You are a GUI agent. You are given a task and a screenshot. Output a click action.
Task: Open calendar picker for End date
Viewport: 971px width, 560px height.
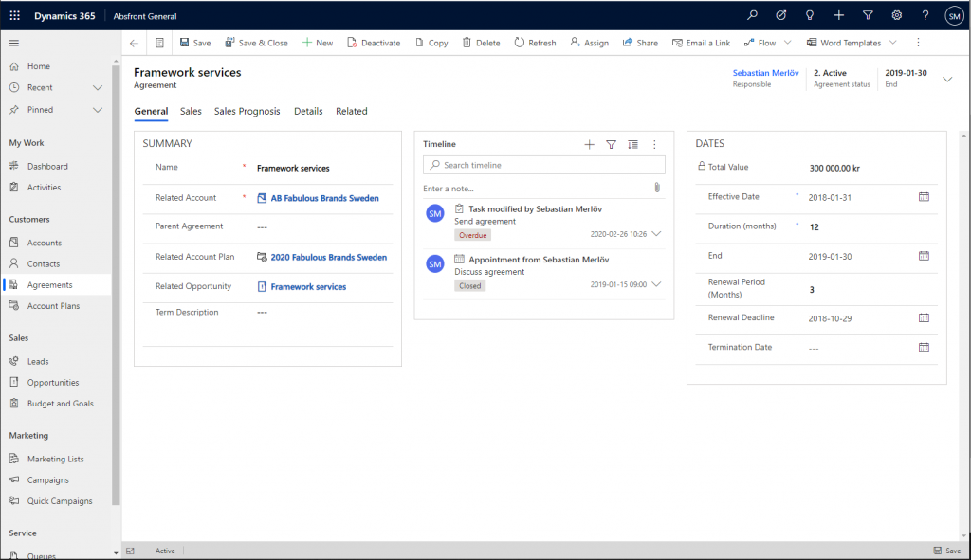tap(924, 256)
